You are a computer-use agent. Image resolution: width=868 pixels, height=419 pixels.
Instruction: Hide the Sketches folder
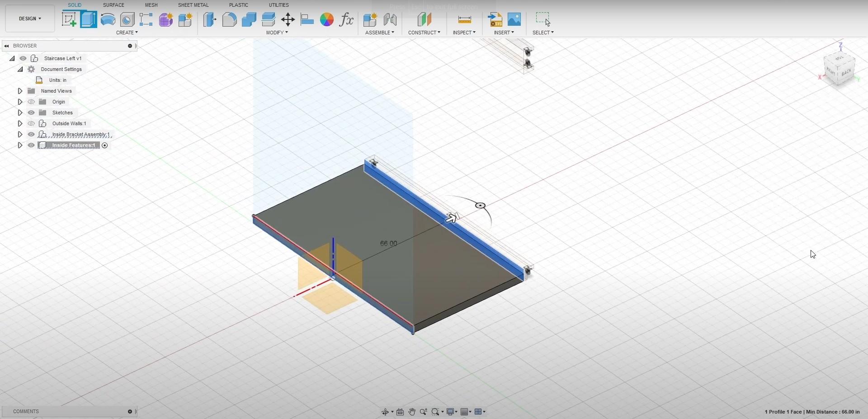[31, 113]
